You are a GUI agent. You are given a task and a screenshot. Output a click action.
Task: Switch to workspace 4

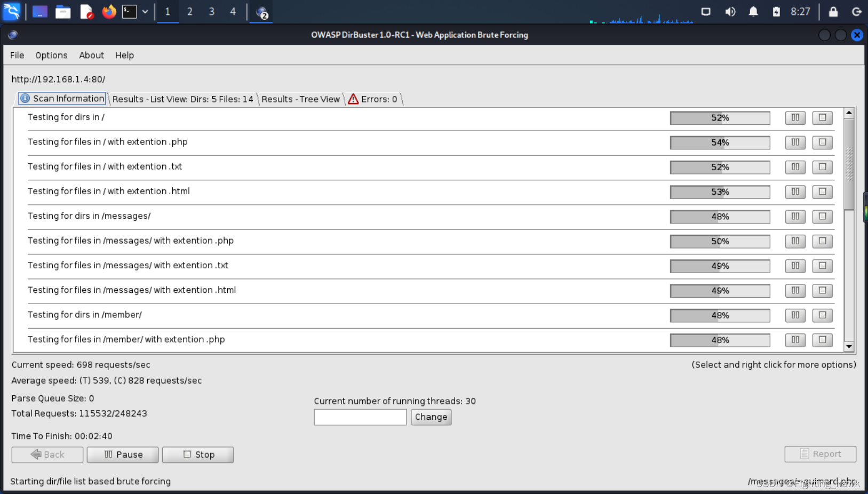click(x=233, y=11)
